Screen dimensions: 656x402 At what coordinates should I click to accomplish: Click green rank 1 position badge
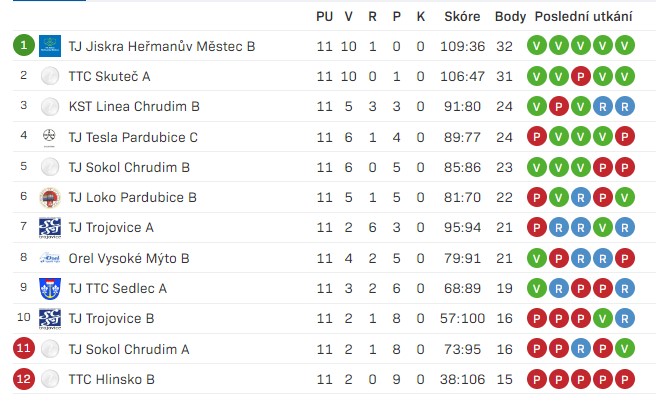(23, 45)
